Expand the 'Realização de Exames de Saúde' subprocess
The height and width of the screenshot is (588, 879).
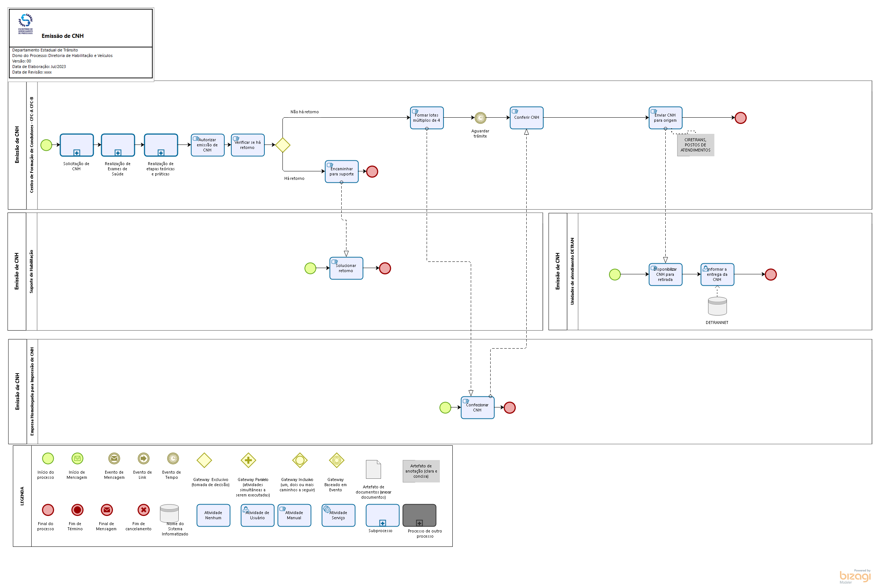point(118,153)
